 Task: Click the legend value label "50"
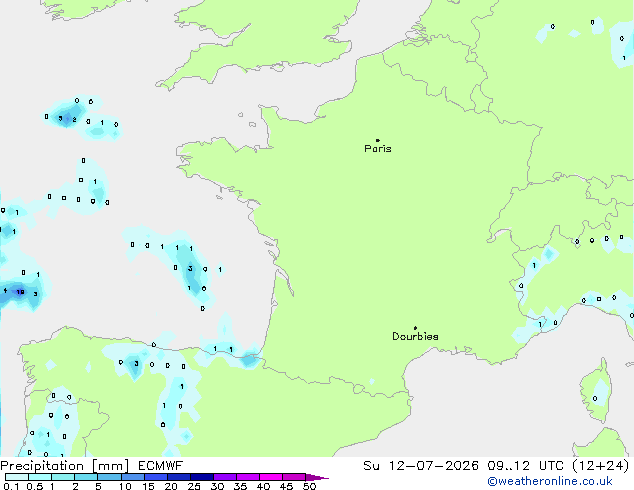[310, 486]
